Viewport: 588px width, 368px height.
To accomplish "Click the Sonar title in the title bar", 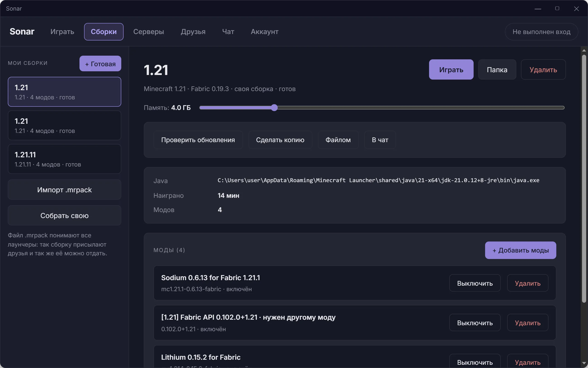I will [14, 9].
